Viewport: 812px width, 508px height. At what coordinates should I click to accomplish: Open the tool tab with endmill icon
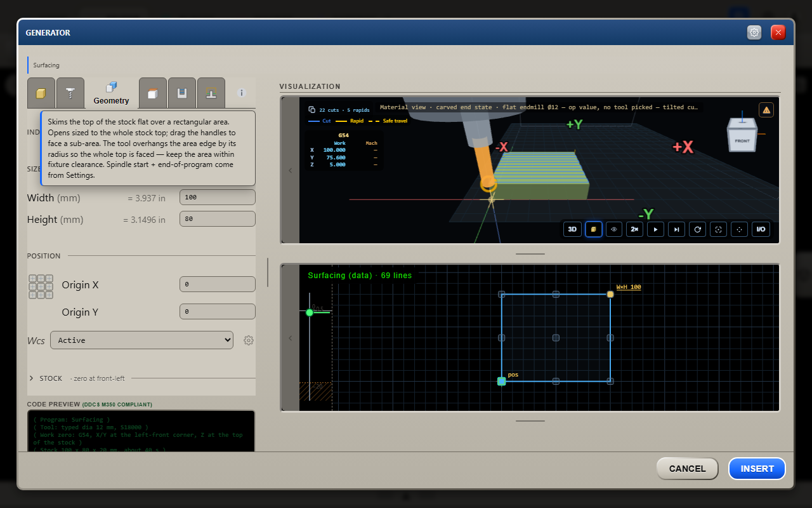click(70, 93)
